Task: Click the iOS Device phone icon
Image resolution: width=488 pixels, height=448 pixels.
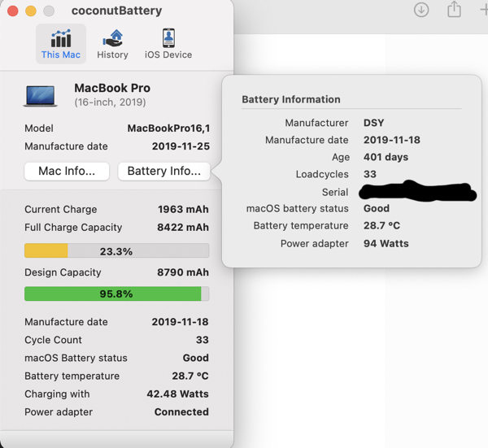Action: tap(168, 38)
